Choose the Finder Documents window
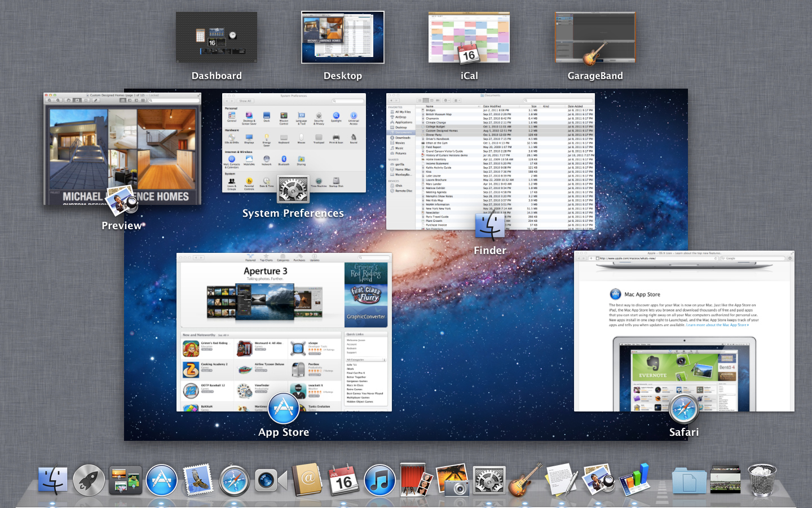 coord(491,161)
